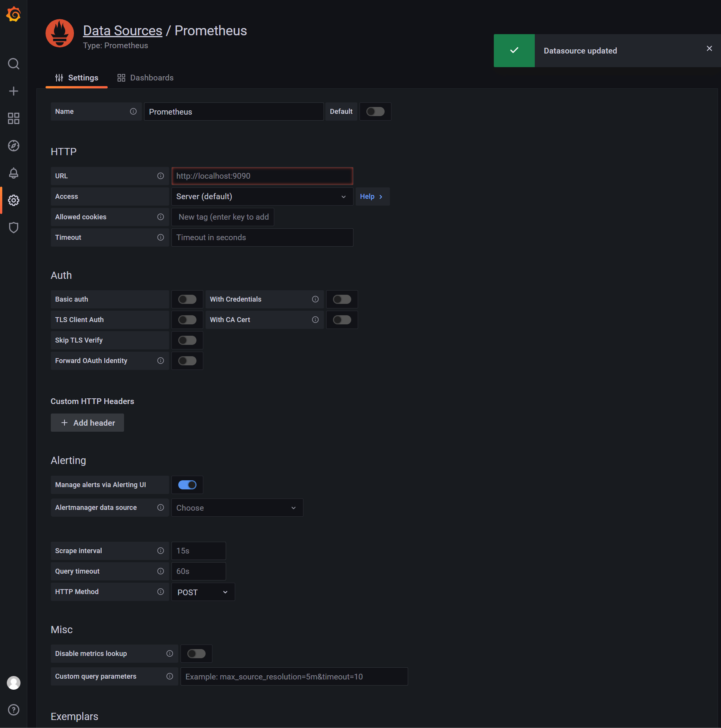Click the Scrape interval input field
This screenshot has height=728, width=721.
[199, 551]
